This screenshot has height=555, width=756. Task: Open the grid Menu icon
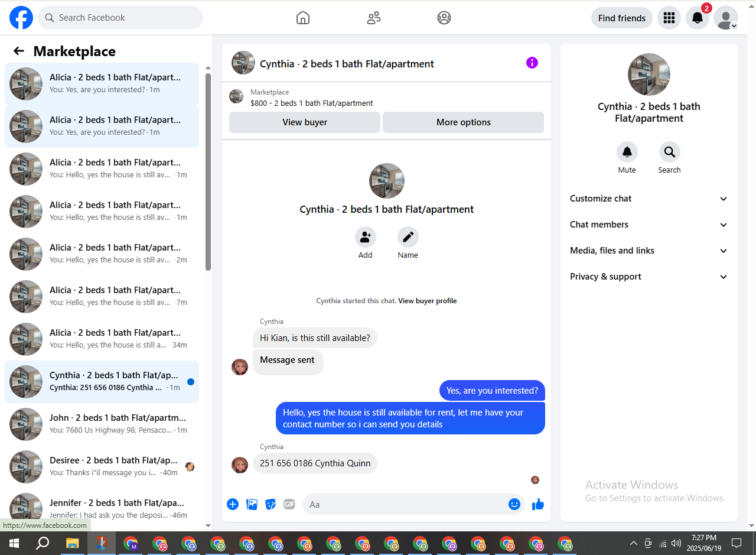tap(669, 18)
